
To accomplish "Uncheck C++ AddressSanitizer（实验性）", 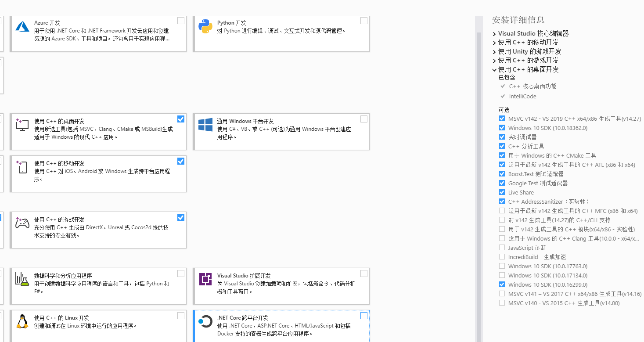I will (502, 202).
